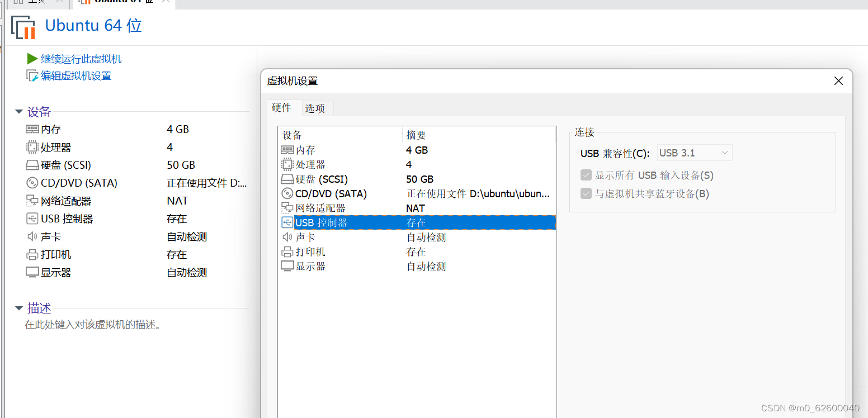Click processor icon in left device panel
Image resolution: width=868 pixels, height=418 pixels.
32,147
